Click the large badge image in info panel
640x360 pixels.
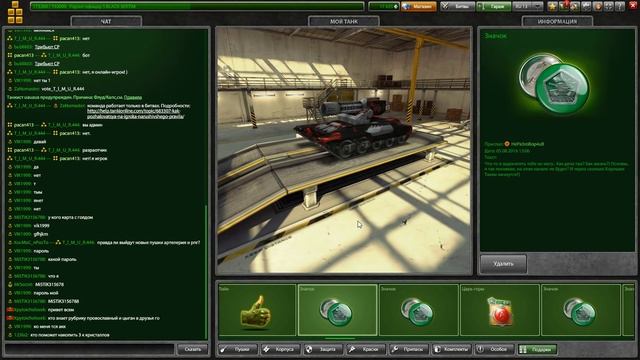click(554, 84)
